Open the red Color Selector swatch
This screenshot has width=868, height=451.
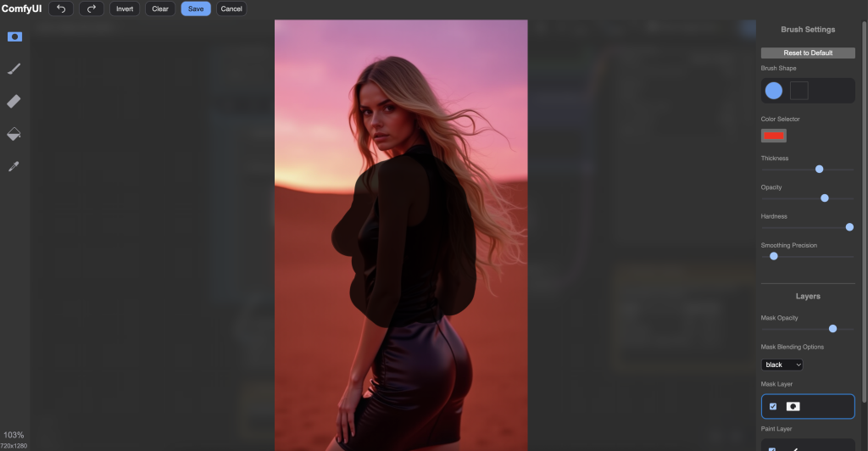[774, 136]
